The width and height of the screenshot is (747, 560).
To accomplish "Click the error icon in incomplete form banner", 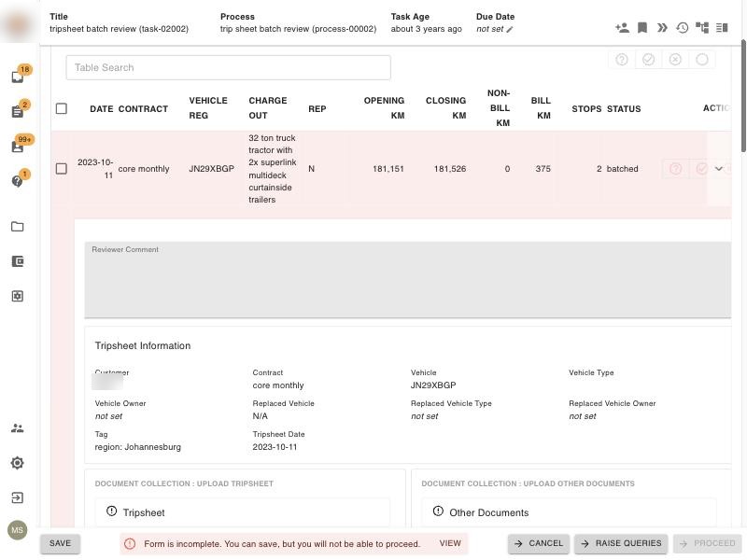I will [x=130, y=544].
